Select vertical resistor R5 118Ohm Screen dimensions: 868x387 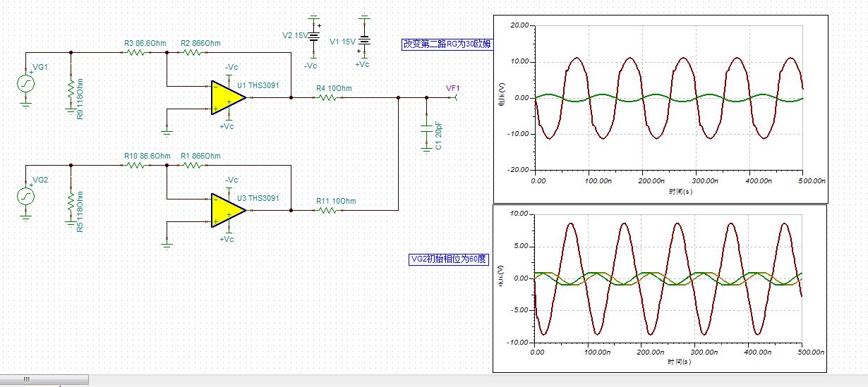pos(71,203)
